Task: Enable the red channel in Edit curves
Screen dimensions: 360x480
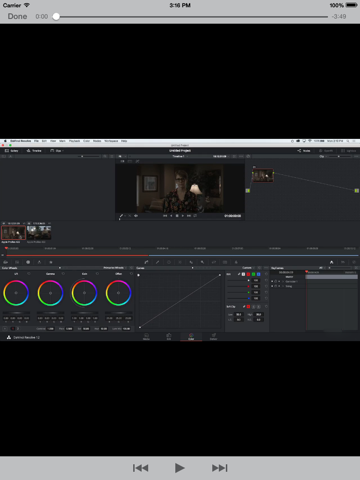Action: [248, 274]
